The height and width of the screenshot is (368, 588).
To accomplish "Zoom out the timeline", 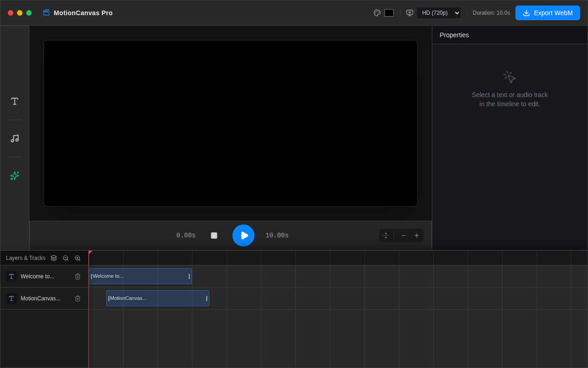I will tap(66, 258).
